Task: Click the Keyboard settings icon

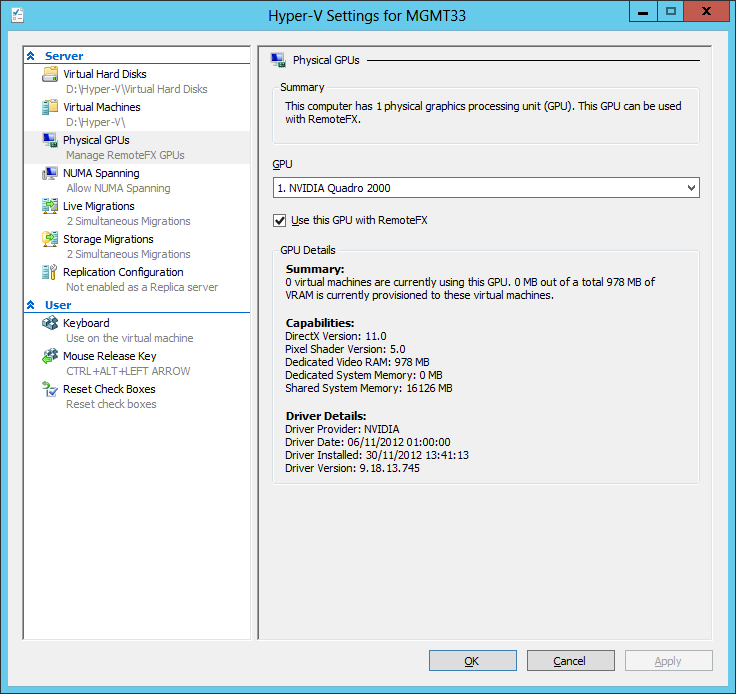Action: point(50,323)
